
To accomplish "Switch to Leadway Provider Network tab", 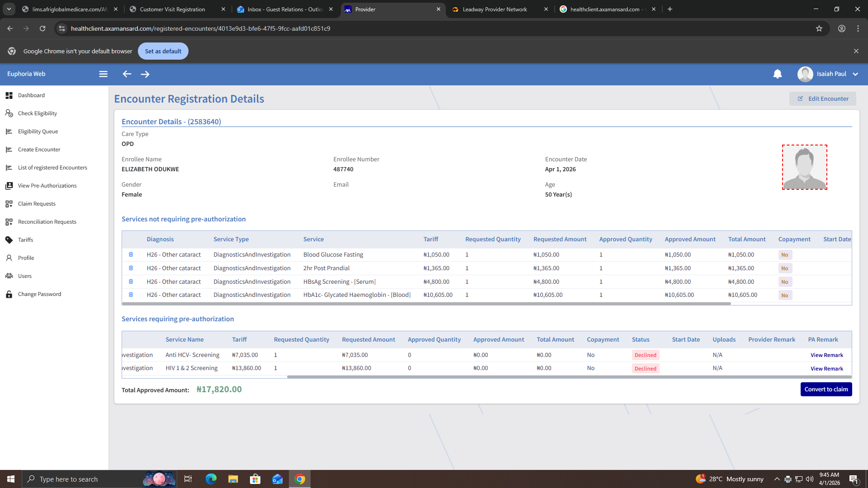I will pyautogui.click(x=495, y=9).
